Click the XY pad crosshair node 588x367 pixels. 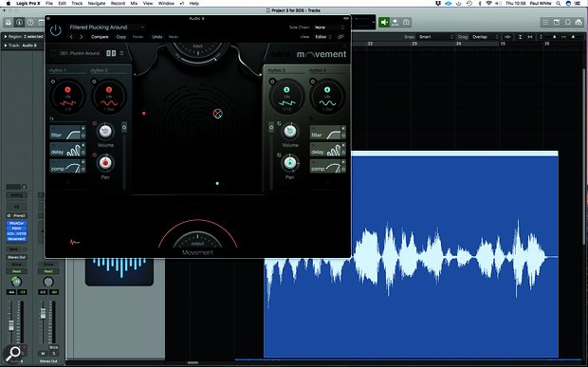coord(217,114)
